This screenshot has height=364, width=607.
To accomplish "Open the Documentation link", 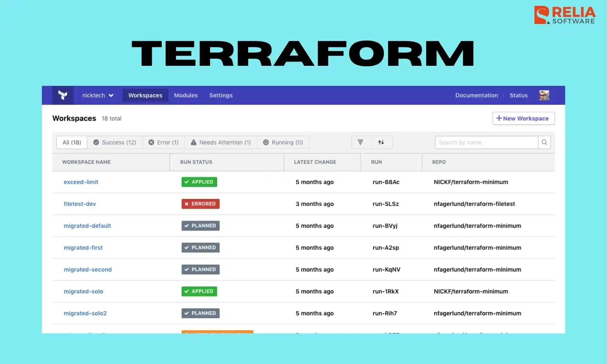I will click(476, 95).
